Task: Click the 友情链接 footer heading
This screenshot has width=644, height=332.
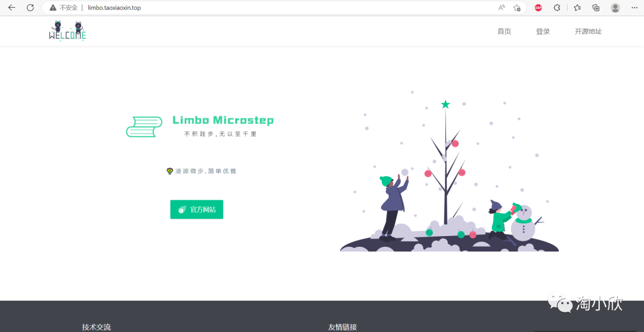Action: pyautogui.click(x=342, y=327)
